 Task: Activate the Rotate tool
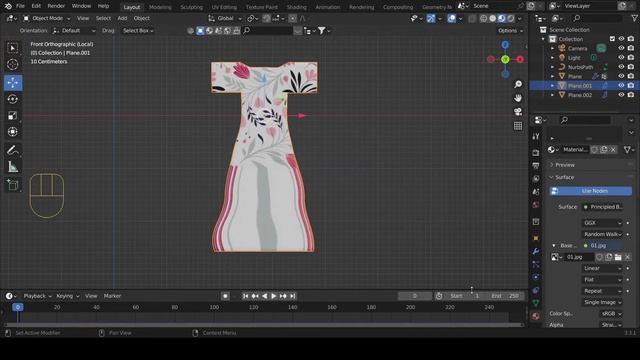pos(13,99)
